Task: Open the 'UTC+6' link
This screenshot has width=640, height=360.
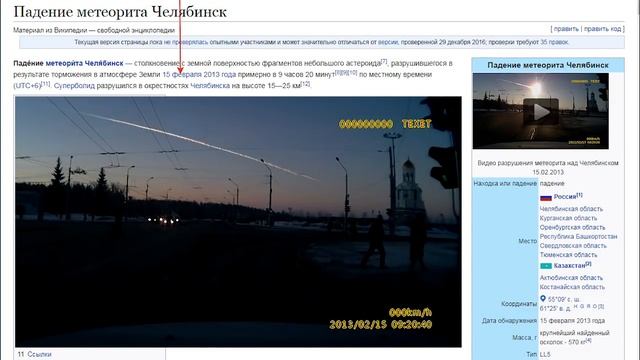Action: (27, 86)
